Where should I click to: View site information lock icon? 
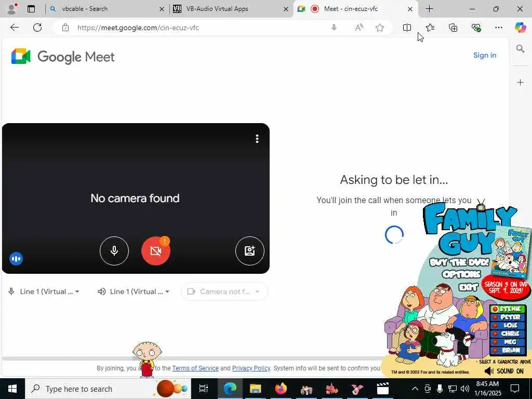pos(65,28)
